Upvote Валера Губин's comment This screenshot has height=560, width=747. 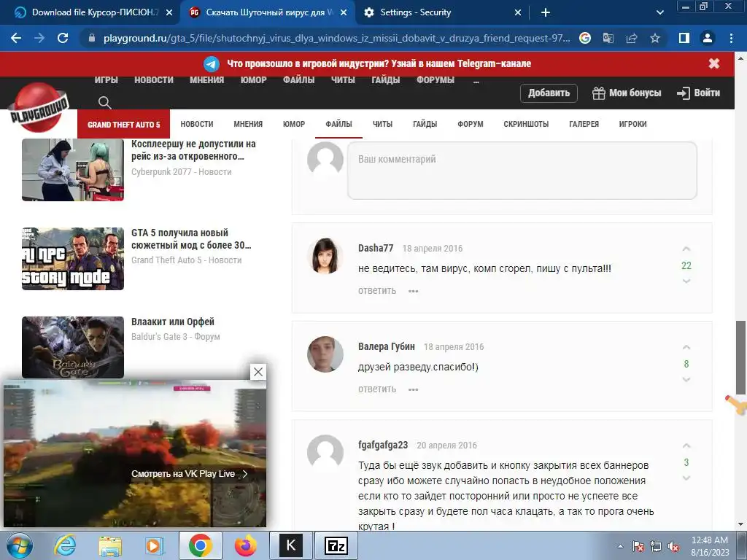click(x=686, y=348)
